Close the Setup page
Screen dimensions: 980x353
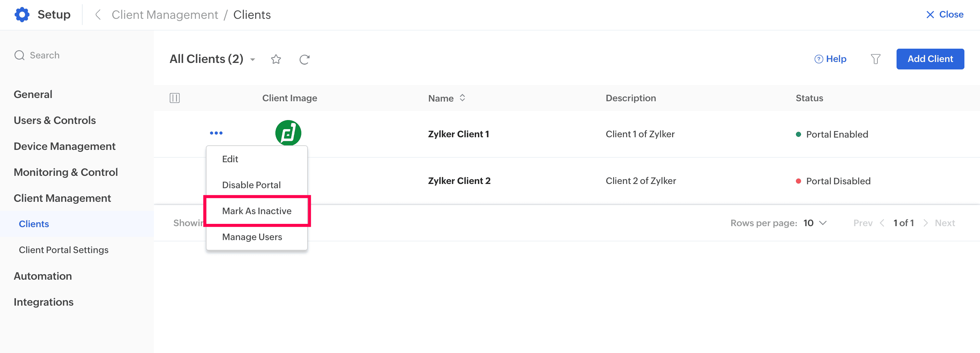pos(945,15)
